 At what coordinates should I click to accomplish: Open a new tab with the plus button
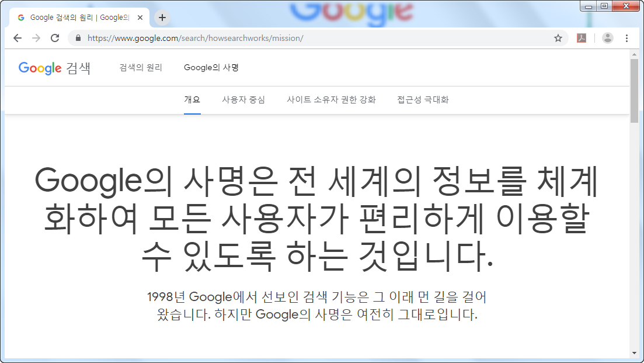162,18
